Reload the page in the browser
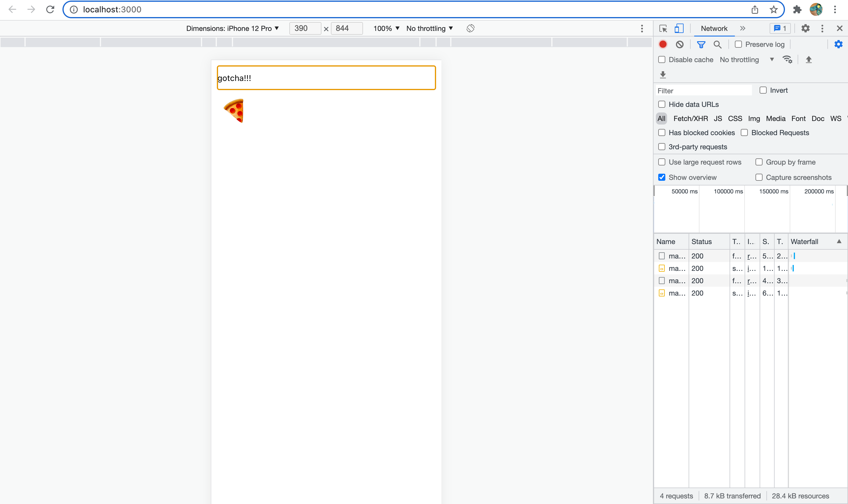Image resolution: width=848 pixels, height=504 pixels. click(x=50, y=9)
